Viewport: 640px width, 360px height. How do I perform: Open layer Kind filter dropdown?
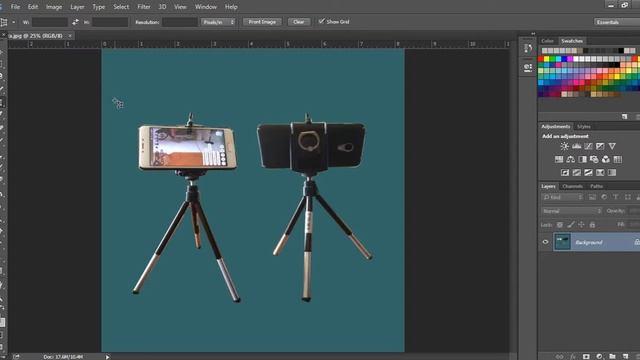click(x=563, y=198)
